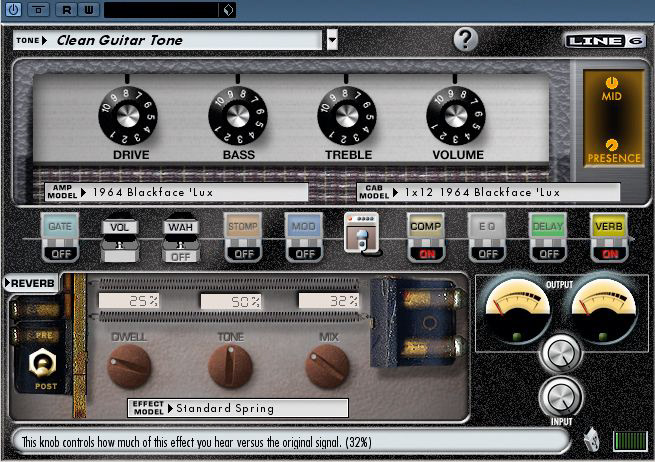The width and height of the screenshot is (655, 462).
Task: Turn off the VERB effect
Action: (x=609, y=237)
